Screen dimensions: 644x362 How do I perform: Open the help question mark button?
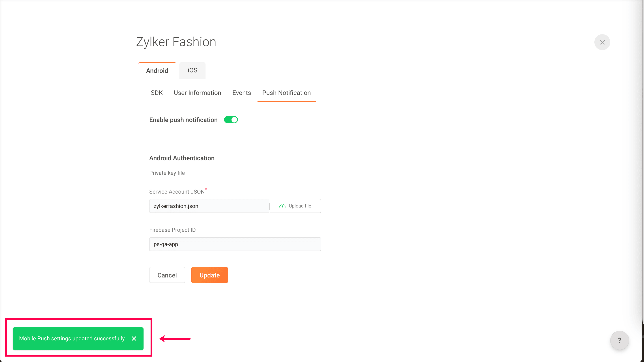(x=620, y=340)
